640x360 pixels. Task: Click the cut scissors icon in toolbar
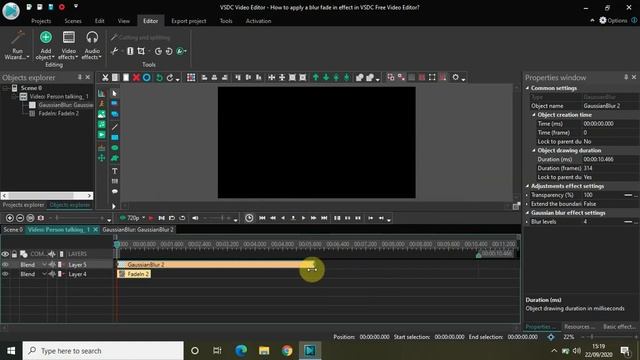[x=105, y=78]
